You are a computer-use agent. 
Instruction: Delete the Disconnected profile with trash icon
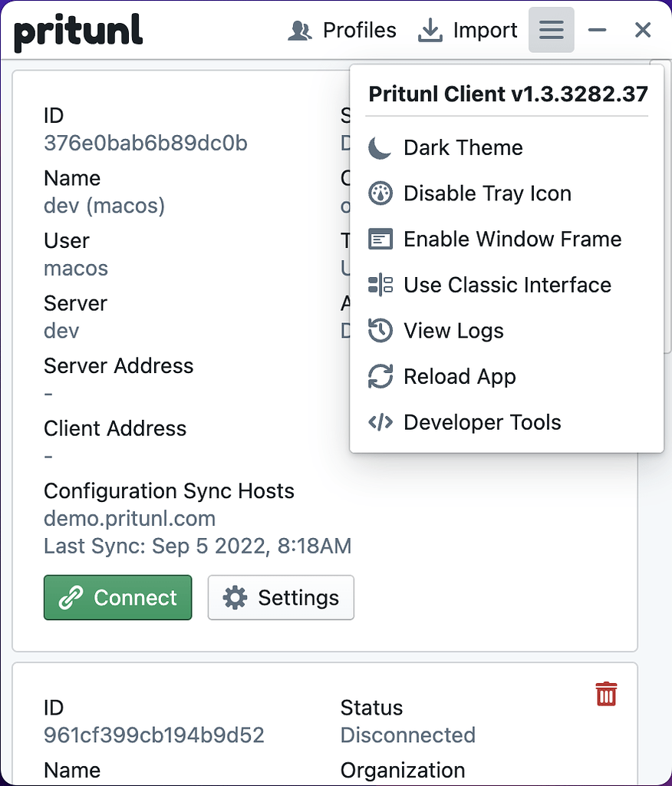(606, 693)
